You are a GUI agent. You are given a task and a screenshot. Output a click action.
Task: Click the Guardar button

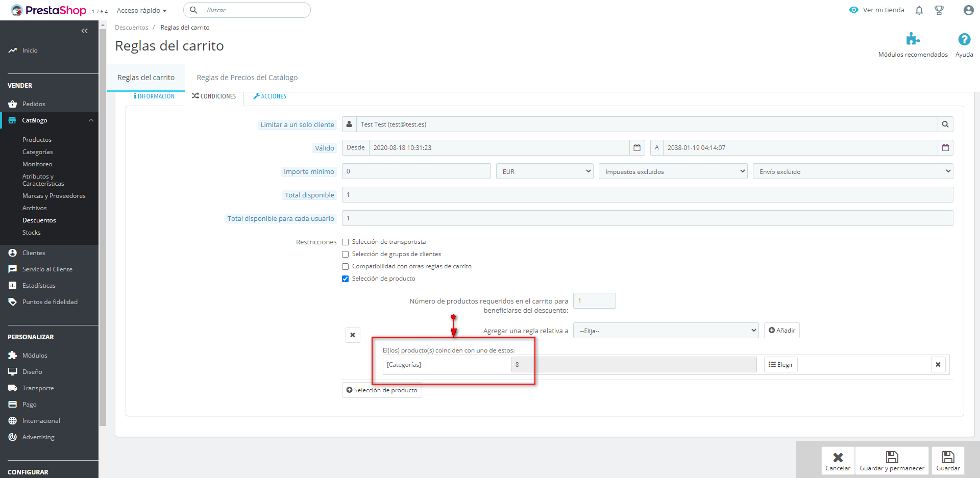coord(948,461)
